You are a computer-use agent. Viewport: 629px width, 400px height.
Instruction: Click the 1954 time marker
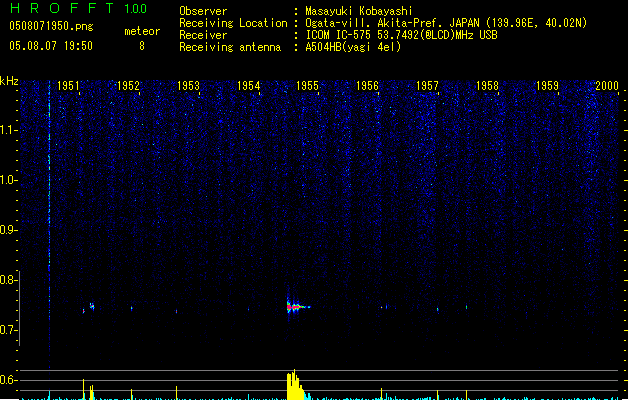(248, 86)
